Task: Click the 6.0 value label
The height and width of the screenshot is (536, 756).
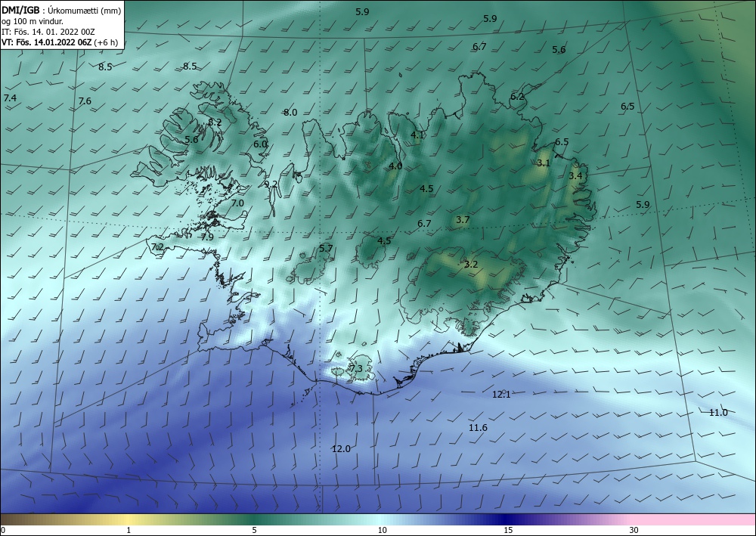Action: point(260,144)
